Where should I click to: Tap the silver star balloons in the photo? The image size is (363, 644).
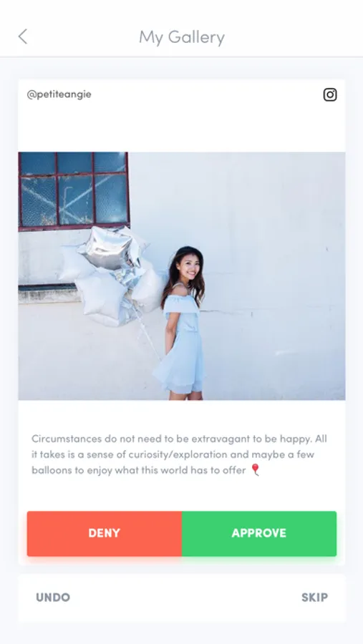pyautogui.click(x=111, y=275)
